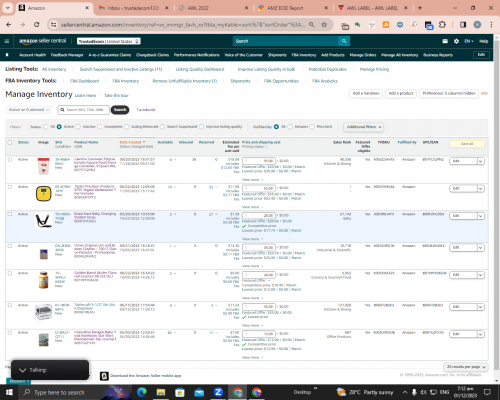This screenshot has width=500, height=400.
Task: Launch Microsoft Edge from the taskbar
Action: [142, 392]
